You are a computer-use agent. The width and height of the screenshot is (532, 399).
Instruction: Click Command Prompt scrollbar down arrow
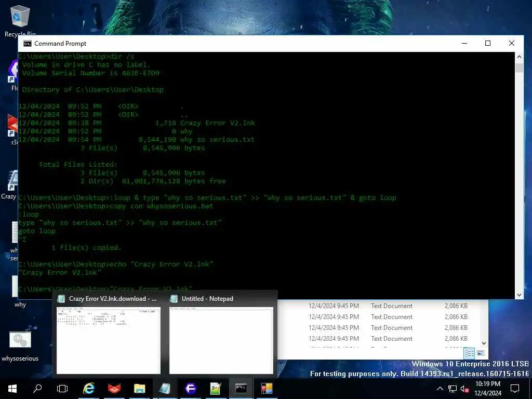519,295
